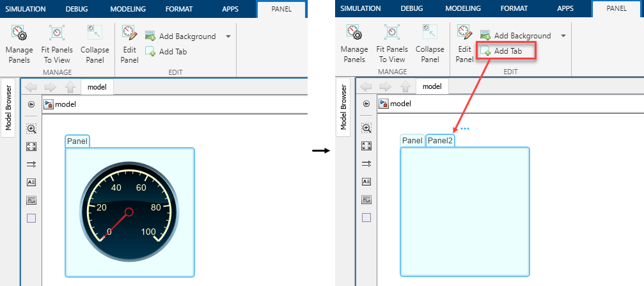The width and height of the screenshot is (644, 286).
Task: Click the highlighted Add Tab, right window
Action: point(506,51)
